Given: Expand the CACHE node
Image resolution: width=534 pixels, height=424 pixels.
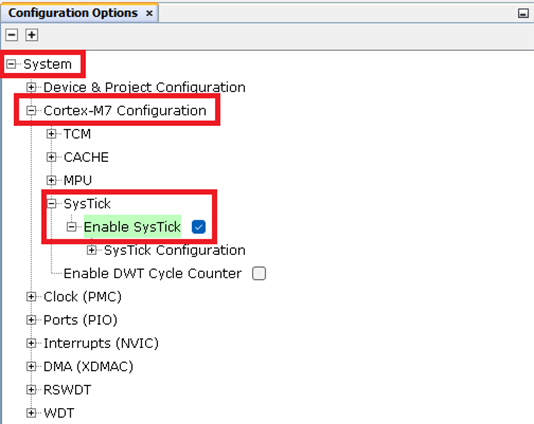Looking at the screenshot, I should (51, 157).
